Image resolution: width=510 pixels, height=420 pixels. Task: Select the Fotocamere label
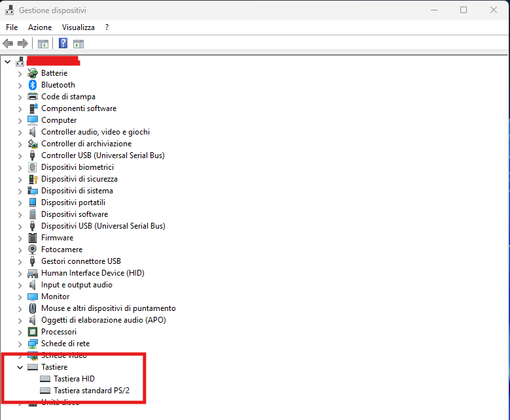point(62,250)
